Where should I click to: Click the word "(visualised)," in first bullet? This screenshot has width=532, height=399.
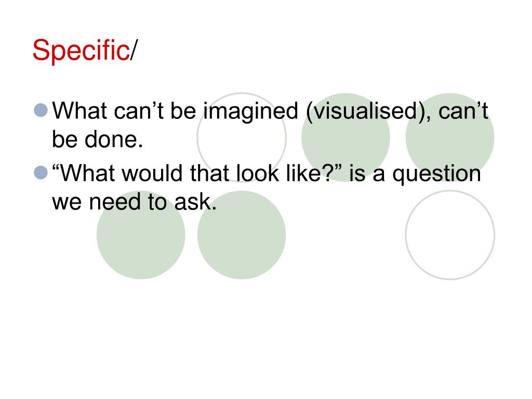(369, 111)
